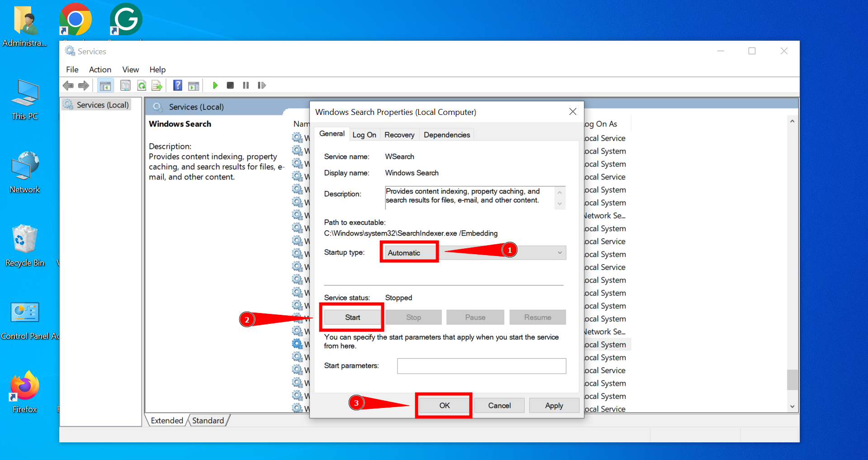The height and width of the screenshot is (460, 868).
Task: Click the SearchIndexer.exe executable path text
Action: pos(411,233)
